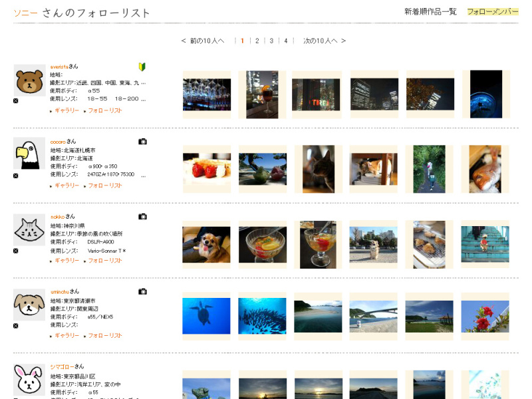
Task: Click the camera icon next to cocoro's name
Action: 143,142
